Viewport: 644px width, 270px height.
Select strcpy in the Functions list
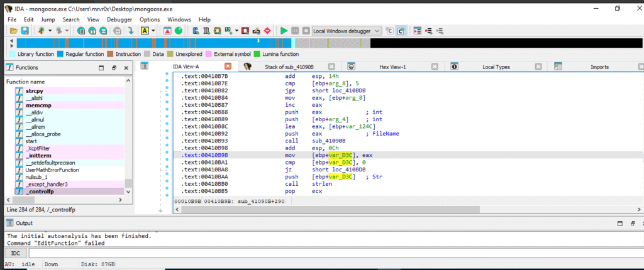(69, 90)
